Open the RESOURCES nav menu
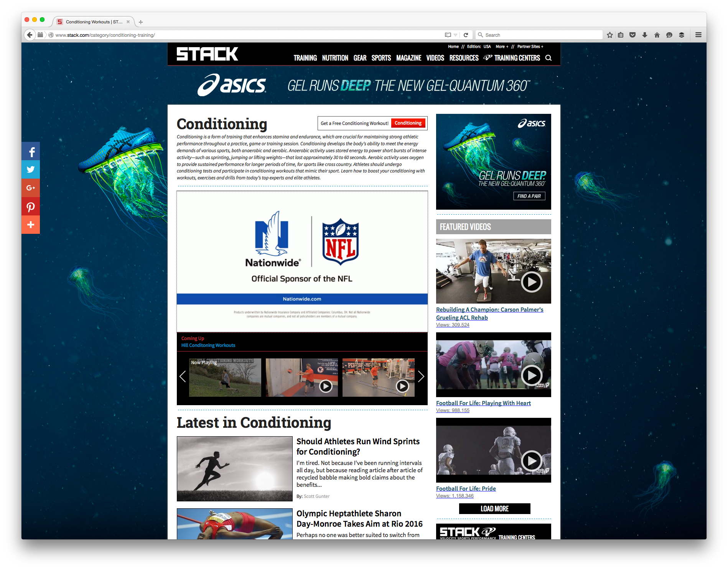Viewport: 728px width, 570px height. [x=464, y=58]
